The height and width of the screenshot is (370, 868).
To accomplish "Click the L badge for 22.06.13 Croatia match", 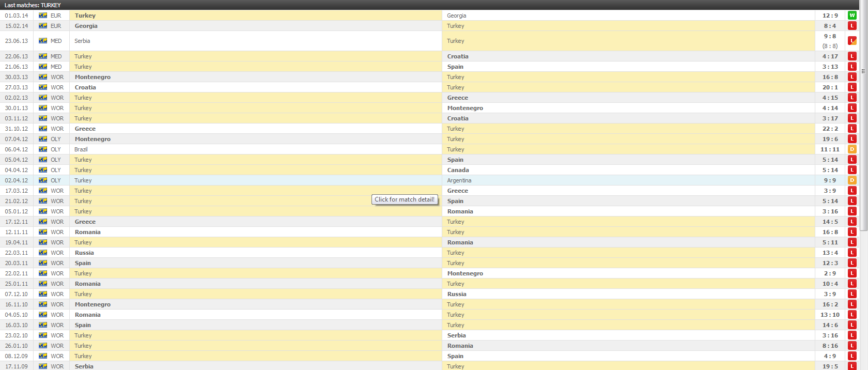I will click(x=852, y=56).
